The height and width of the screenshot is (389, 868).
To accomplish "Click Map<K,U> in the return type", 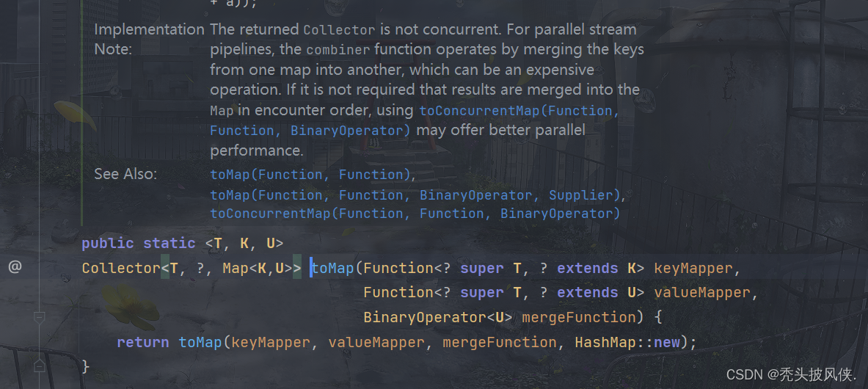I will 258,268.
